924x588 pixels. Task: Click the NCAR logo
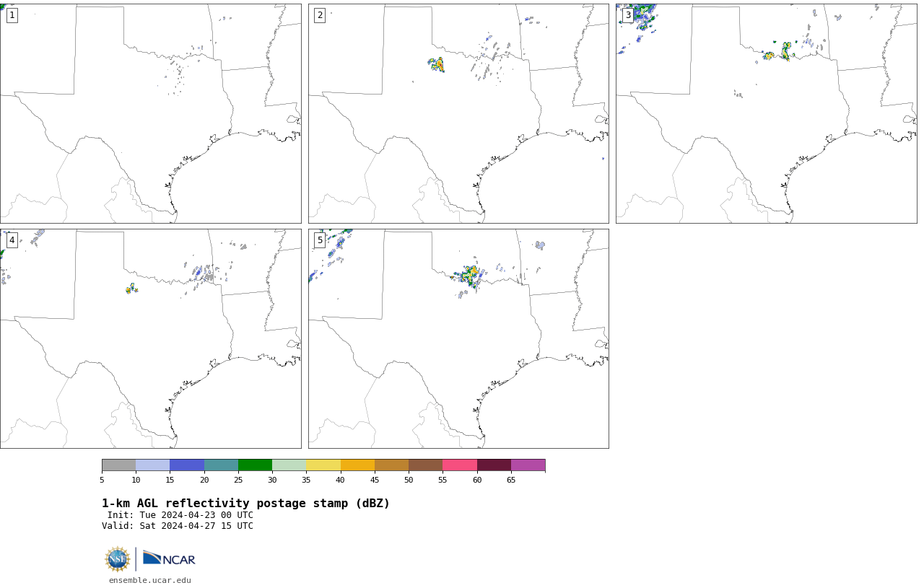pos(169,558)
